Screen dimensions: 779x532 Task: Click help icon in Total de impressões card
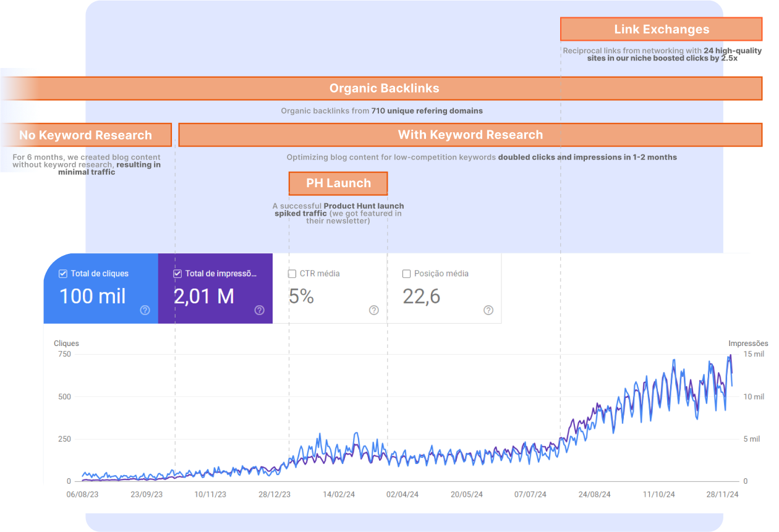point(259,310)
